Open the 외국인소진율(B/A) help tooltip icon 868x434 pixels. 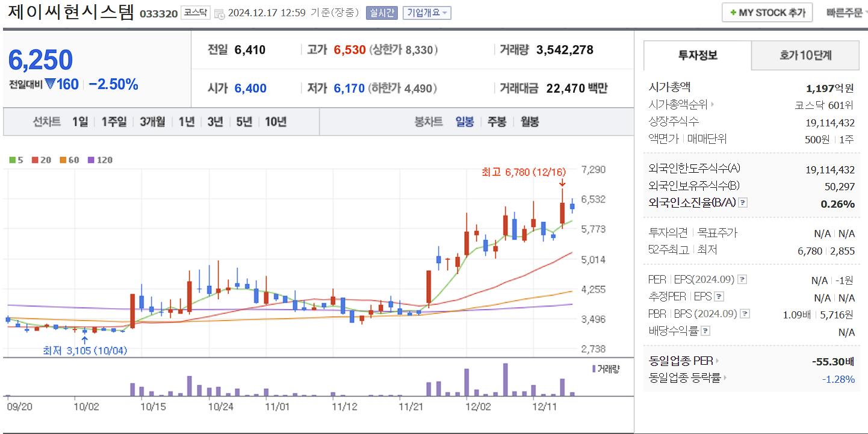tap(743, 203)
